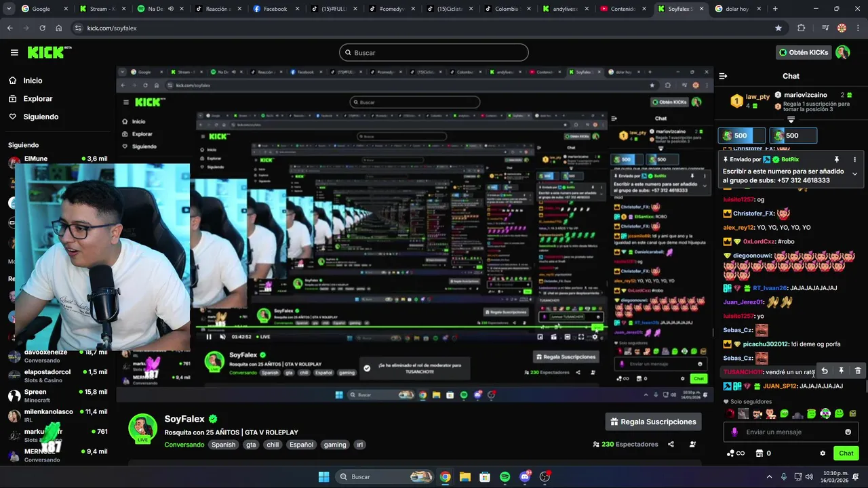
Task: Select the gaming tag
Action: [335, 445]
